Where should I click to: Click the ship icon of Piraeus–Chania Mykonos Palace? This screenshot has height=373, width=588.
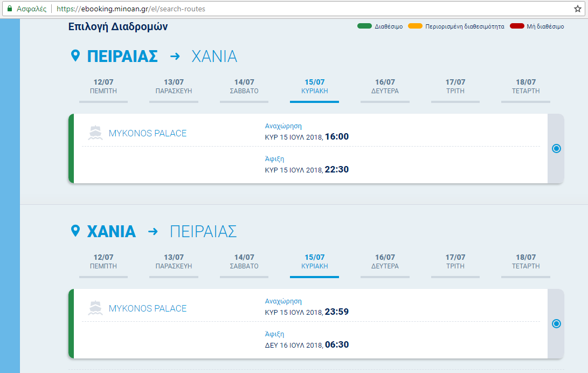click(x=95, y=133)
